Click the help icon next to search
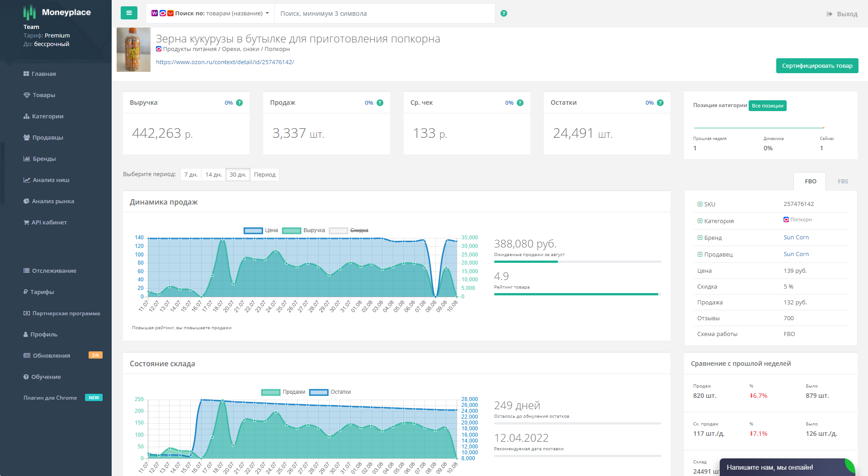Screen dimensions: 868x476 pos(504,14)
